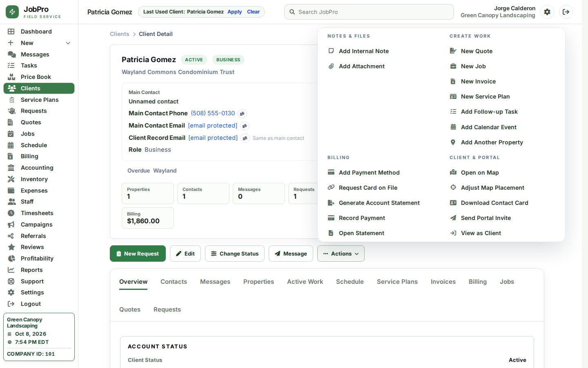This screenshot has height=368, width=588.
Task: Collapse the Actions dropdown
Action: pos(341,254)
